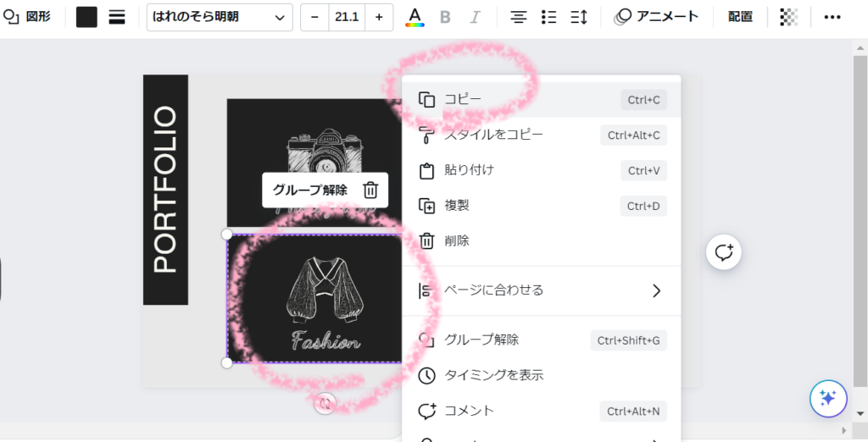Click the duplicate icon beside 複製
The width and height of the screenshot is (868, 442).
tap(426, 206)
